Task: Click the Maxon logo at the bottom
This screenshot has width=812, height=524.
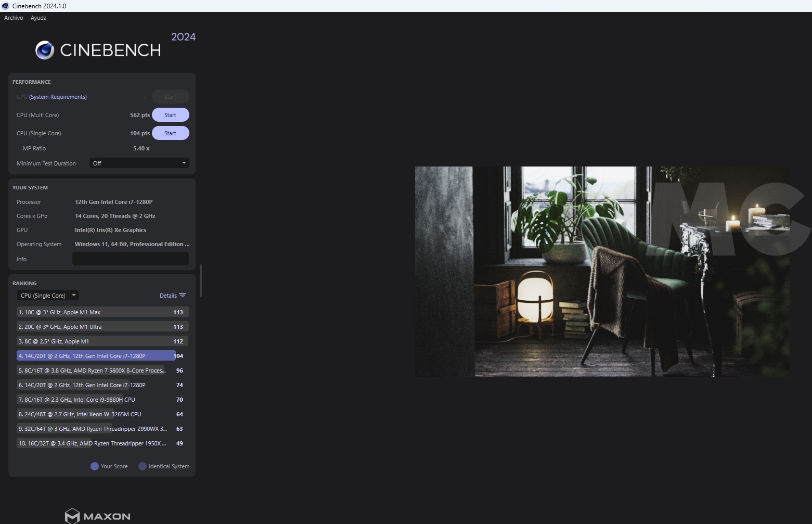Action: click(x=97, y=515)
